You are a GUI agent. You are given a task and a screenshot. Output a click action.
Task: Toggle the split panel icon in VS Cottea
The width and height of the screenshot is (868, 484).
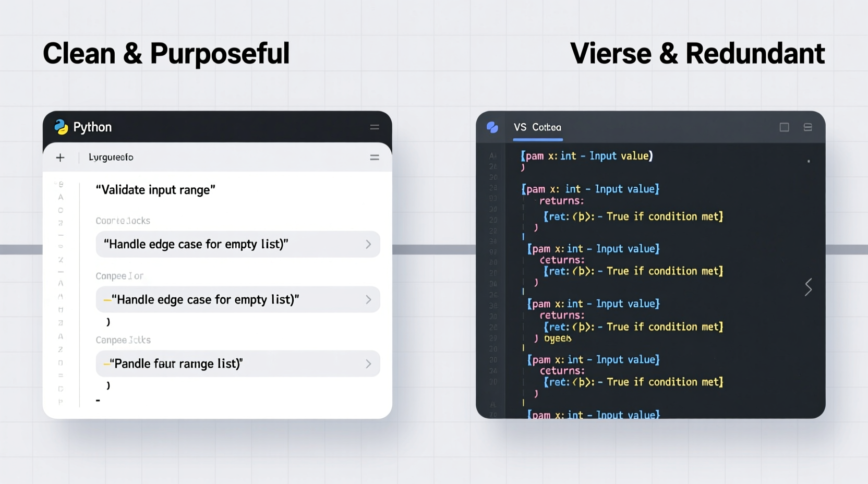pyautogui.click(x=808, y=127)
